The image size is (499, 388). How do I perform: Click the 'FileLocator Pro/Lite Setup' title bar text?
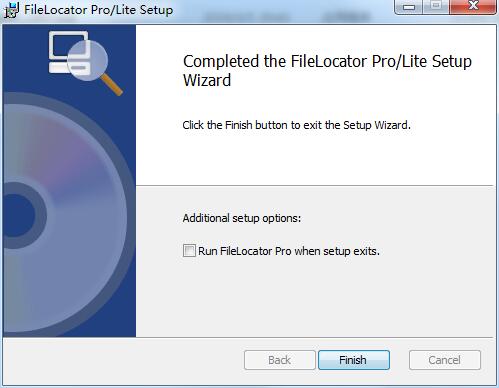click(x=99, y=10)
